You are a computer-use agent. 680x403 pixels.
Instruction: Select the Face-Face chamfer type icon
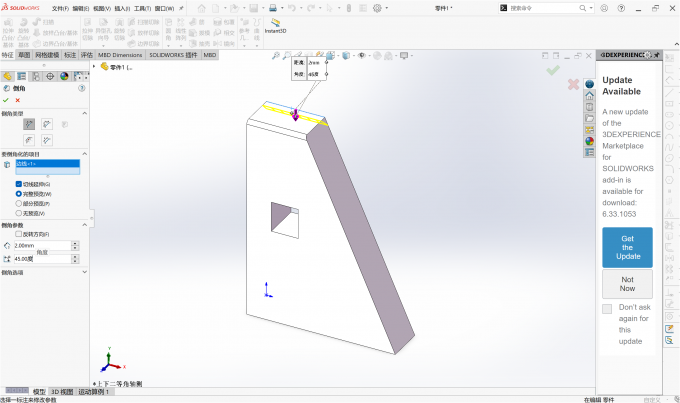(47, 140)
